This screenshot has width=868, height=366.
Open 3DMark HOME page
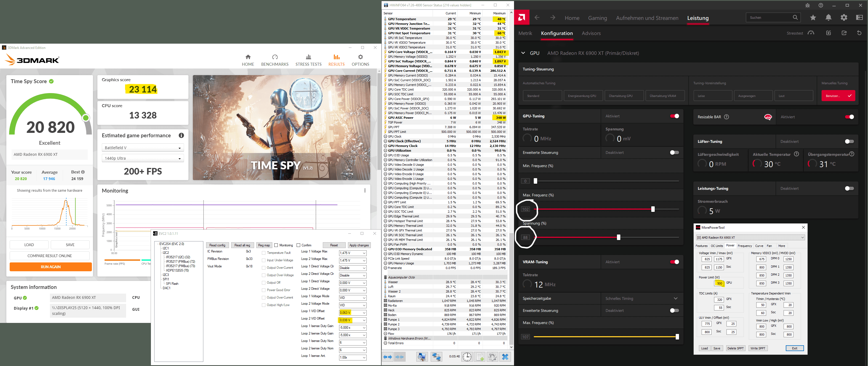click(x=248, y=60)
